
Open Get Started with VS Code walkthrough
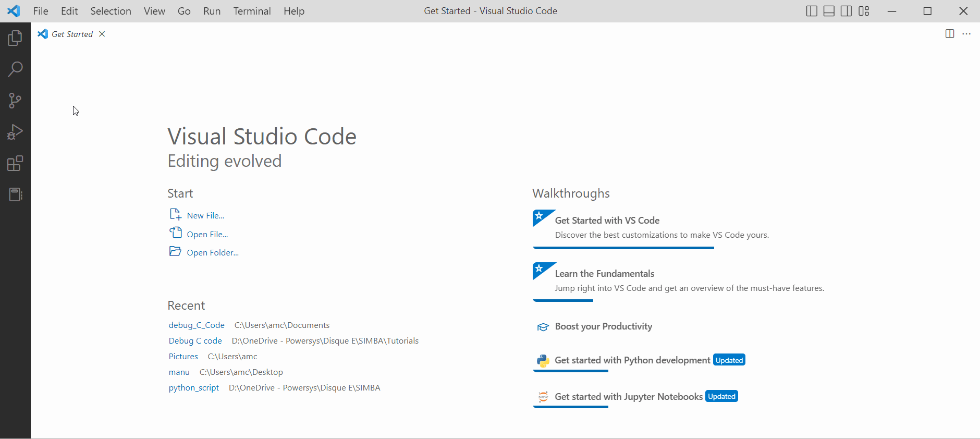(x=607, y=220)
